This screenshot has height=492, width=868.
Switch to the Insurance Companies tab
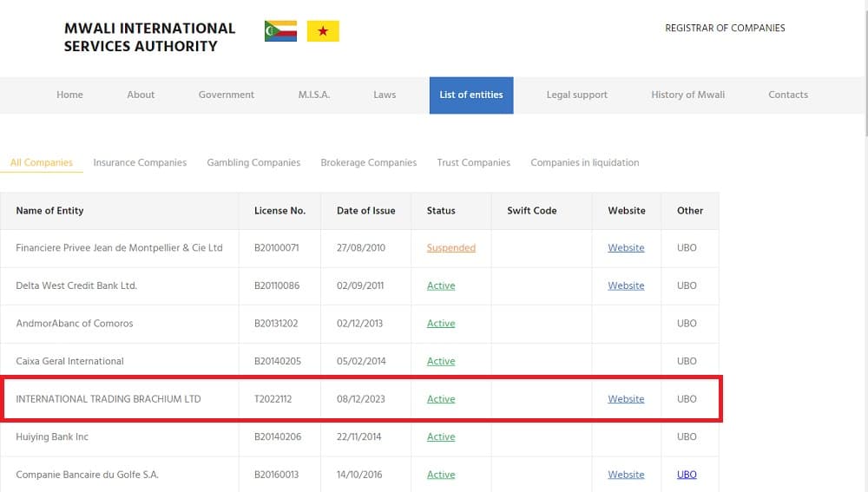click(x=140, y=162)
